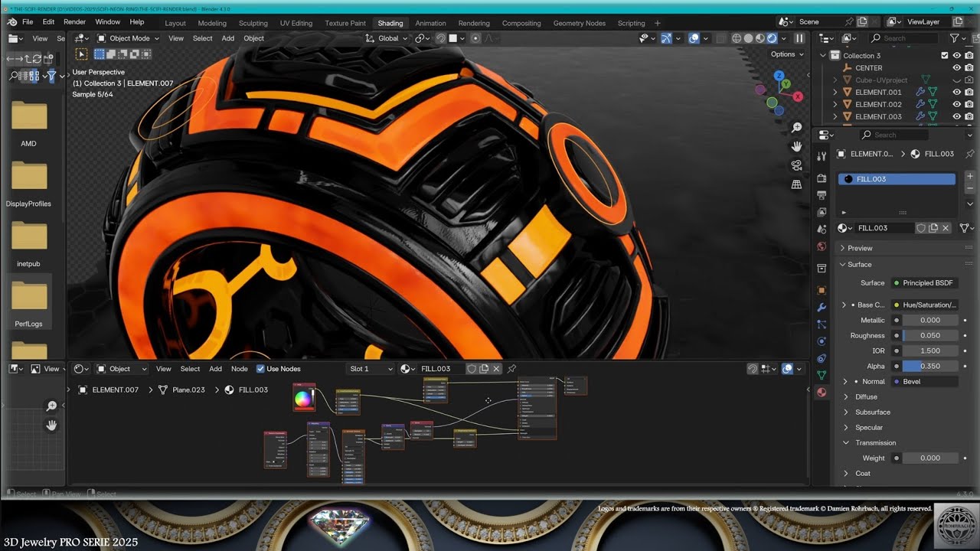Add a new material slot

(x=970, y=176)
